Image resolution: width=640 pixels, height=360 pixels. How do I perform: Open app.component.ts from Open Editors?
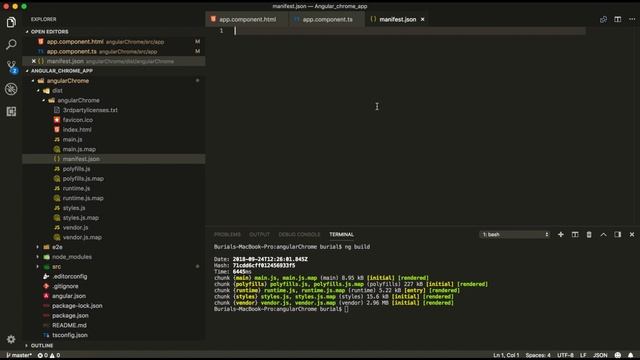[x=71, y=51]
